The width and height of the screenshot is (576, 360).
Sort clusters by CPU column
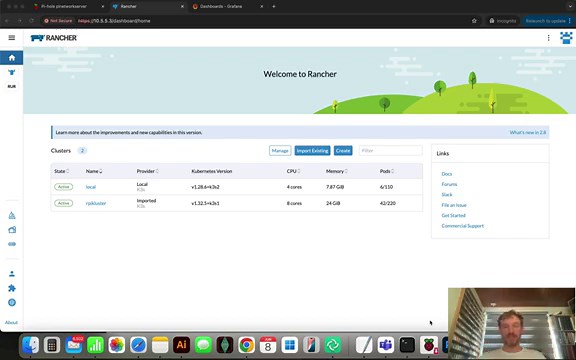click(293, 171)
